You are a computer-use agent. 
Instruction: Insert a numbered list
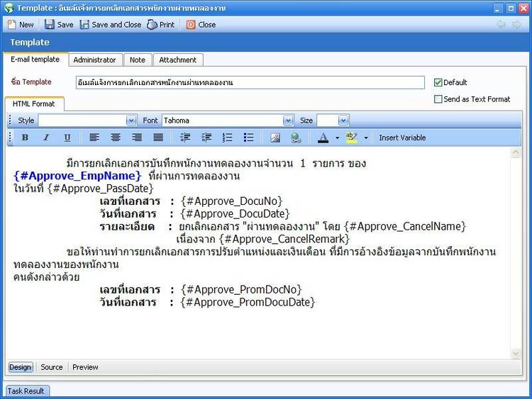tap(228, 137)
